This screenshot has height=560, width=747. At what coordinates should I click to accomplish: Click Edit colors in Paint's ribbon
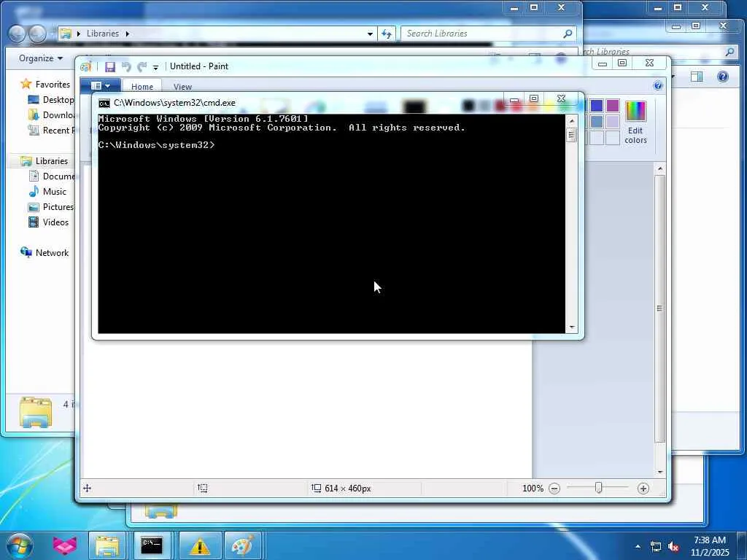(635, 122)
